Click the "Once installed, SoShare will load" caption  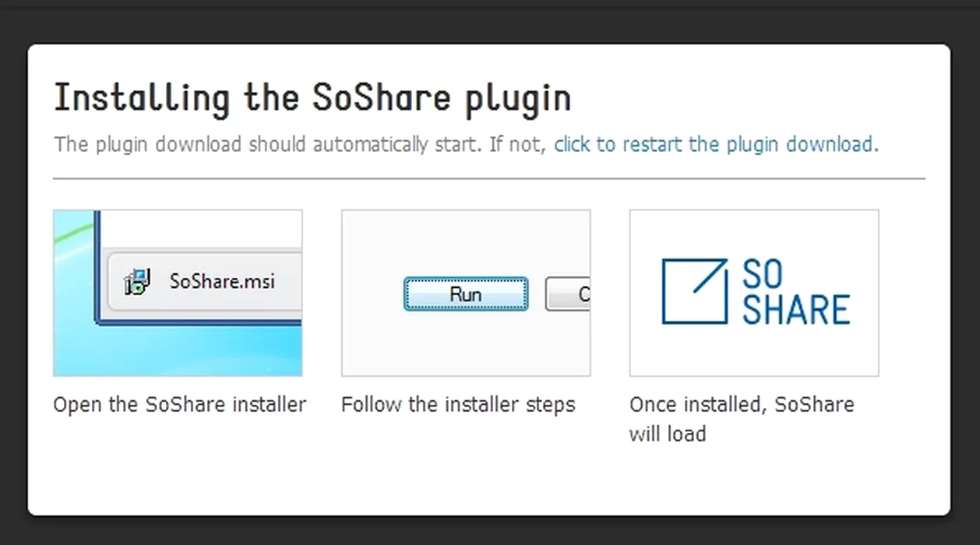pos(742,419)
